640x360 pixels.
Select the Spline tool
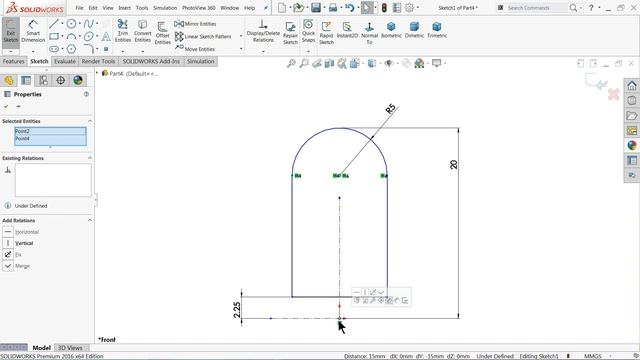(x=88, y=24)
